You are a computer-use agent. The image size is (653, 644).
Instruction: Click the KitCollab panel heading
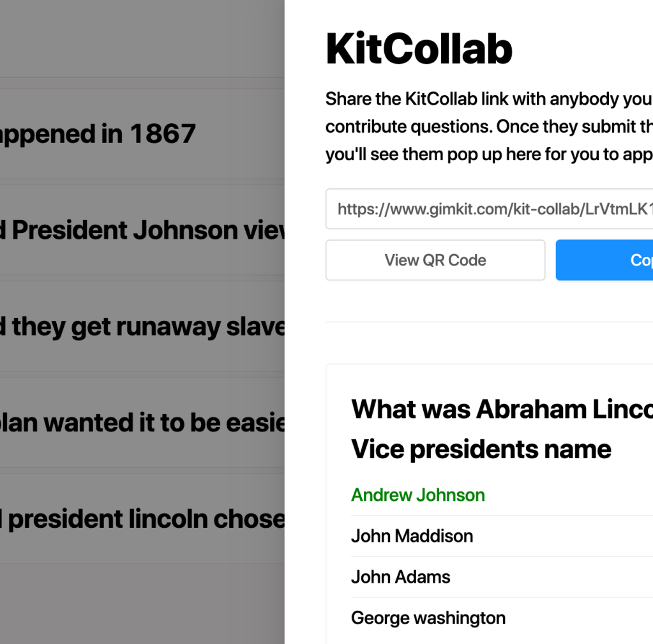click(x=419, y=49)
